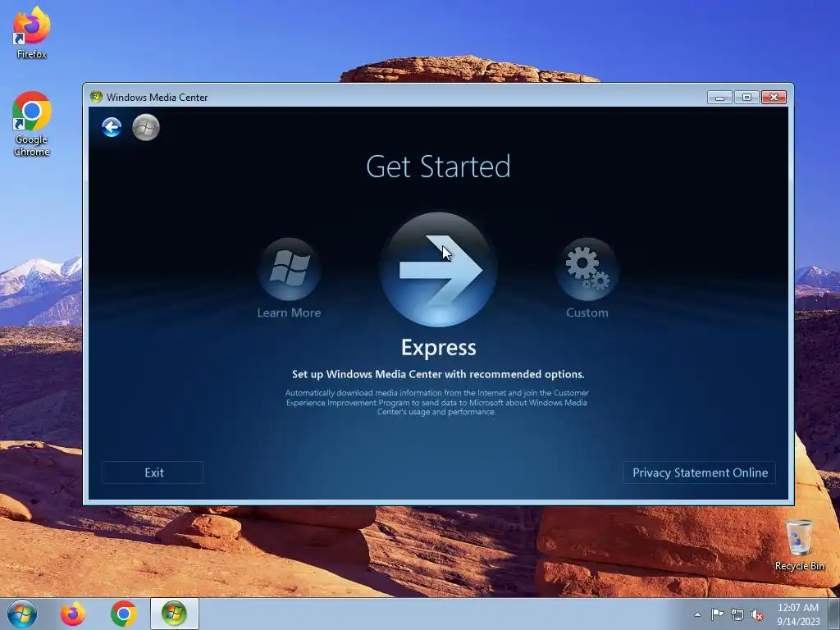Open Action Center flag icon
Screen dimensions: 840x630
click(x=717, y=614)
